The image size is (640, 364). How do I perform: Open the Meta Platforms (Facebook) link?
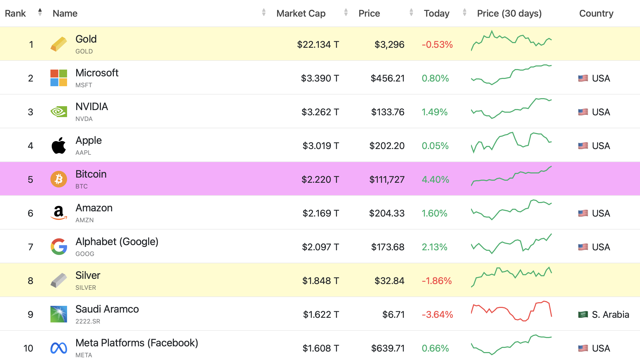137,343
